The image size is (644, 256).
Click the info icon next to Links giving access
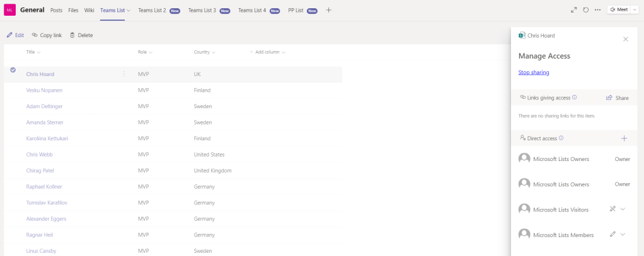click(x=574, y=97)
